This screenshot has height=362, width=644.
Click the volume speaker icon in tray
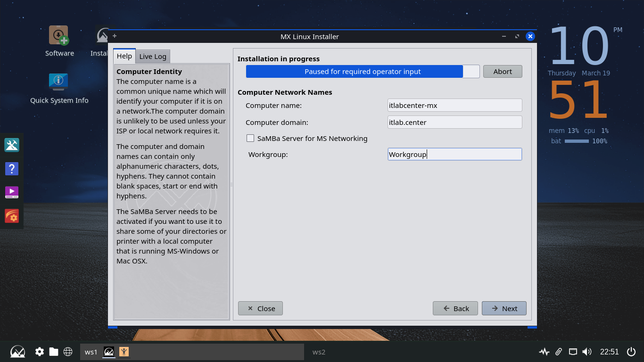click(586, 352)
